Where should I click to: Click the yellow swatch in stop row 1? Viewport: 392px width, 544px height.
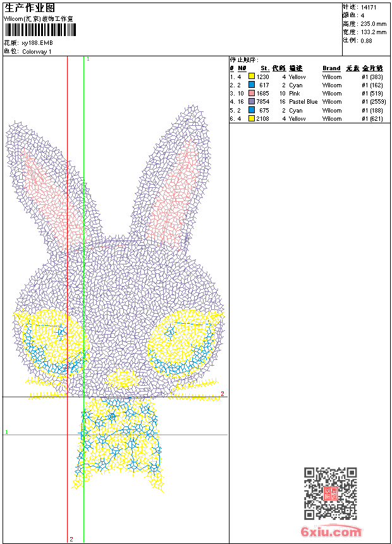[x=252, y=77]
